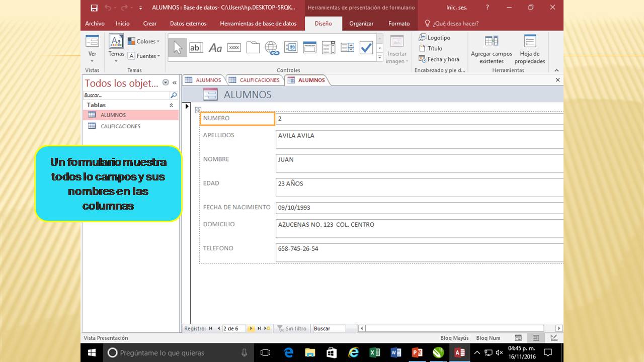Open the Organizar ribbon tab
Image resolution: width=644 pixels, height=362 pixels.
(x=362, y=24)
